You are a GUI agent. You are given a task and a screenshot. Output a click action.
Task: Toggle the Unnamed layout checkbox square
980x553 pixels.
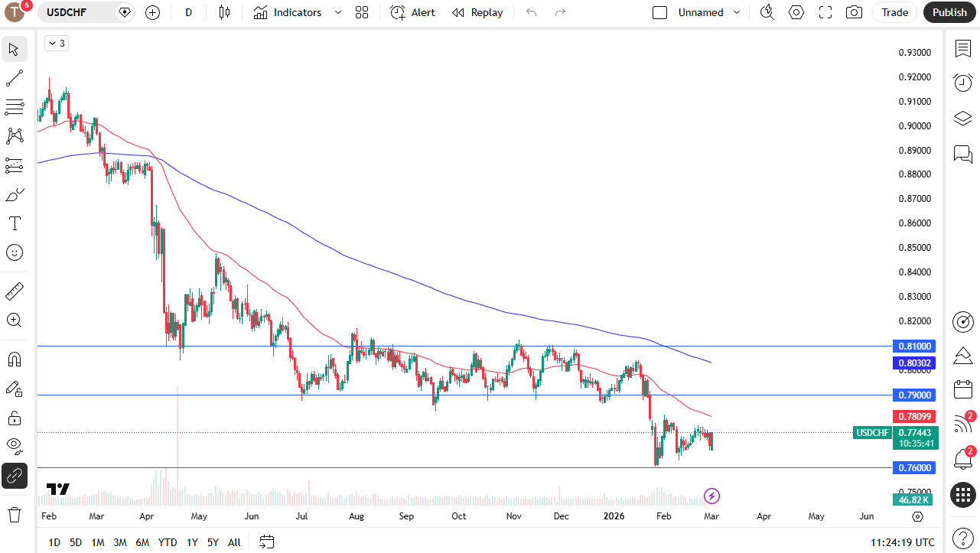[659, 12]
